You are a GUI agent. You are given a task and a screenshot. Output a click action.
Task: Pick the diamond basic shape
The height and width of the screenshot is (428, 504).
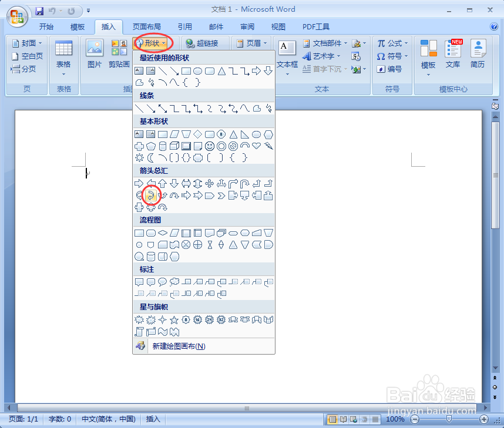click(x=198, y=134)
